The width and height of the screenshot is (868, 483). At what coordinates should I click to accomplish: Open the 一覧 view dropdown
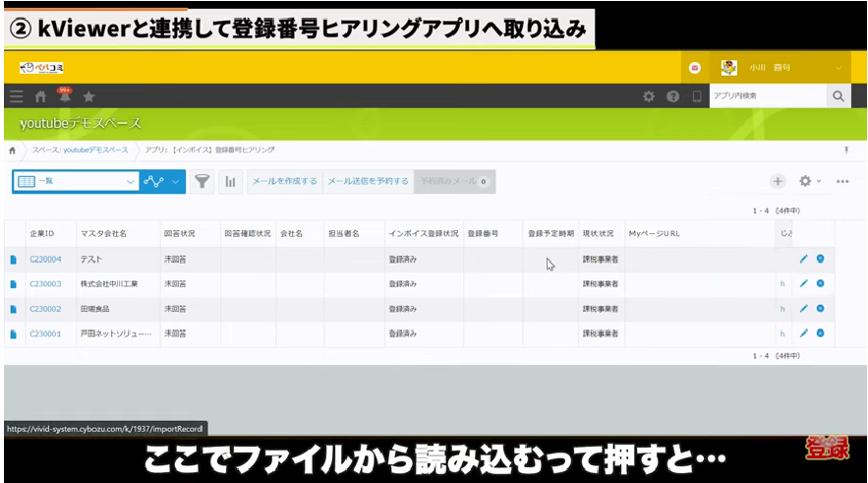76,181
